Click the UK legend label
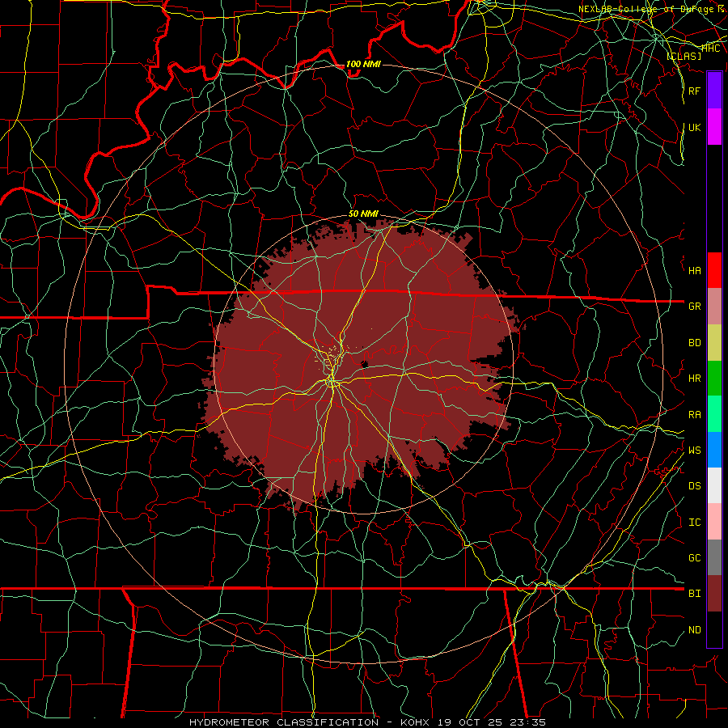Screen dimensions: 728x728 click(x=694, y=127)
